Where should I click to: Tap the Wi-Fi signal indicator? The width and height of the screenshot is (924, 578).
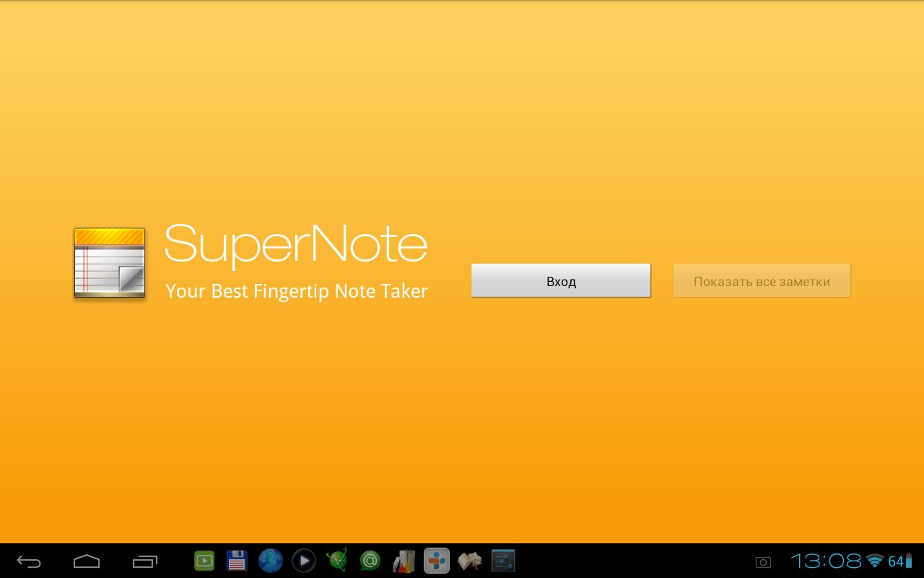pyautogui.click(x=875, y=561)
